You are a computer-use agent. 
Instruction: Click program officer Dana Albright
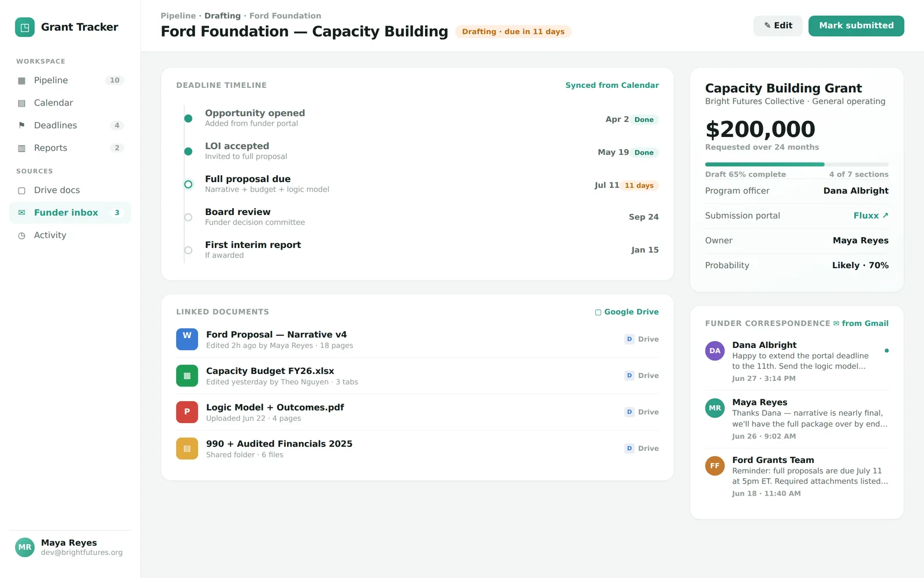856,191
